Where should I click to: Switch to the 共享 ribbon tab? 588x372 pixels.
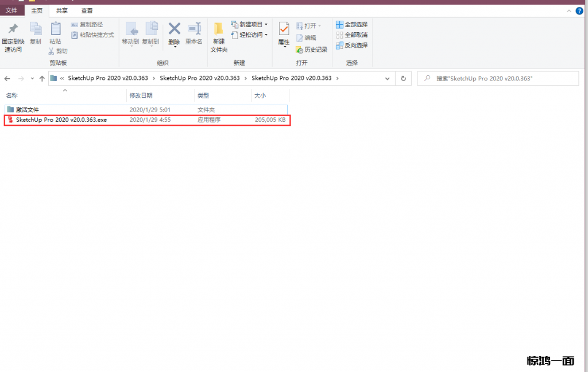point(62,10)
